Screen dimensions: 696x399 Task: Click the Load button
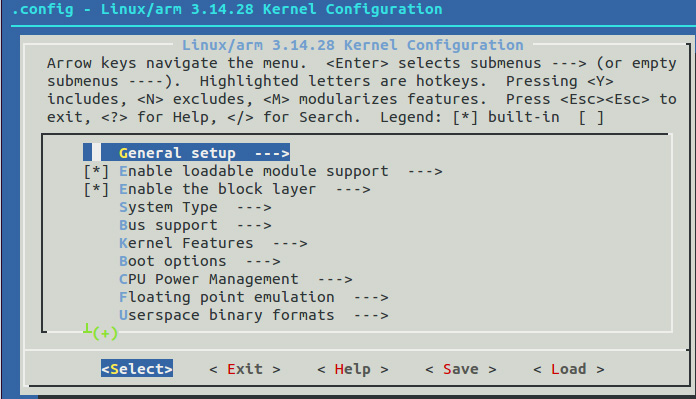point(569,369)
